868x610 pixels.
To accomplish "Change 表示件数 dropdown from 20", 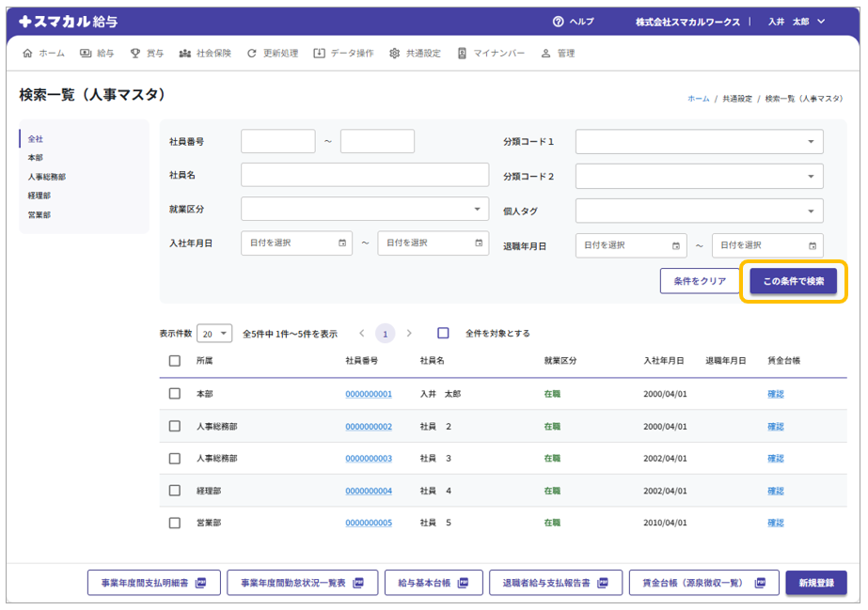I will 215,334.
